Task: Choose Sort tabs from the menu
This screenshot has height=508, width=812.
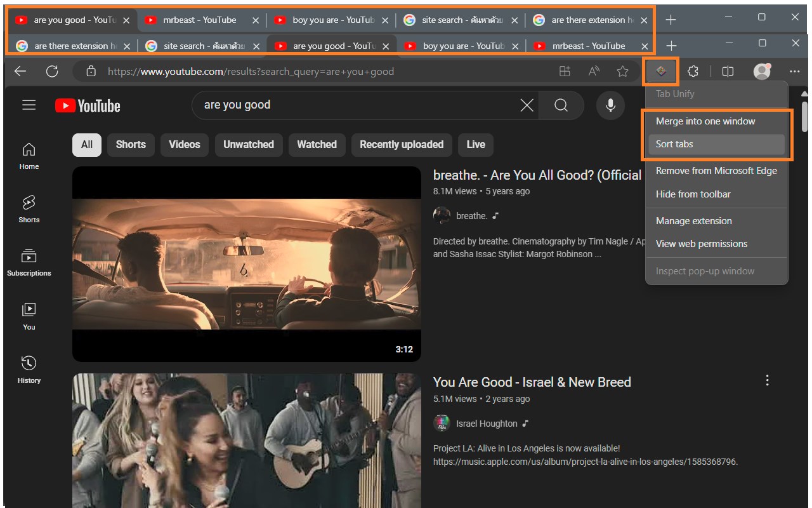Action: [717, 144]
